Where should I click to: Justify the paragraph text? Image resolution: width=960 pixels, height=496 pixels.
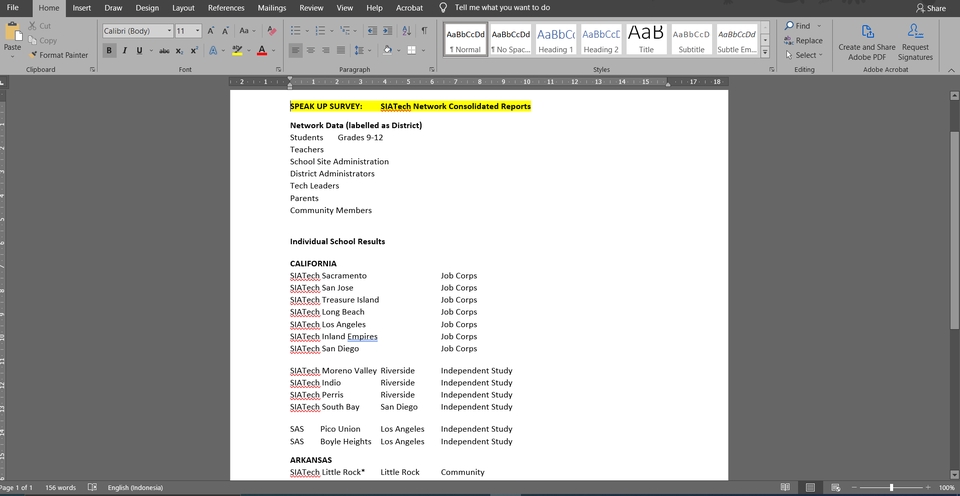pos(340,50)
